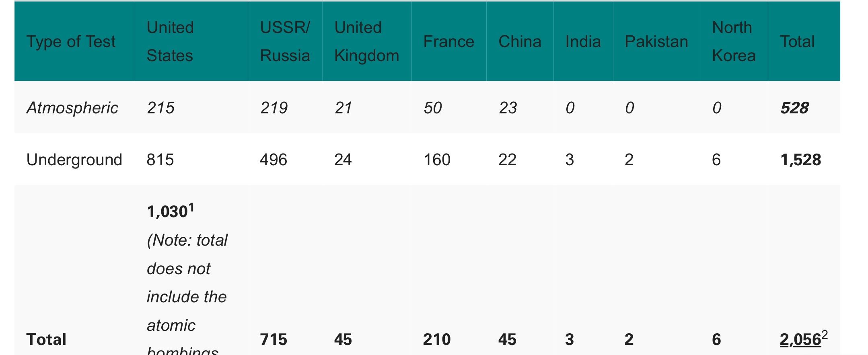Click the USSR/Russia column header

tap(285, 41)
